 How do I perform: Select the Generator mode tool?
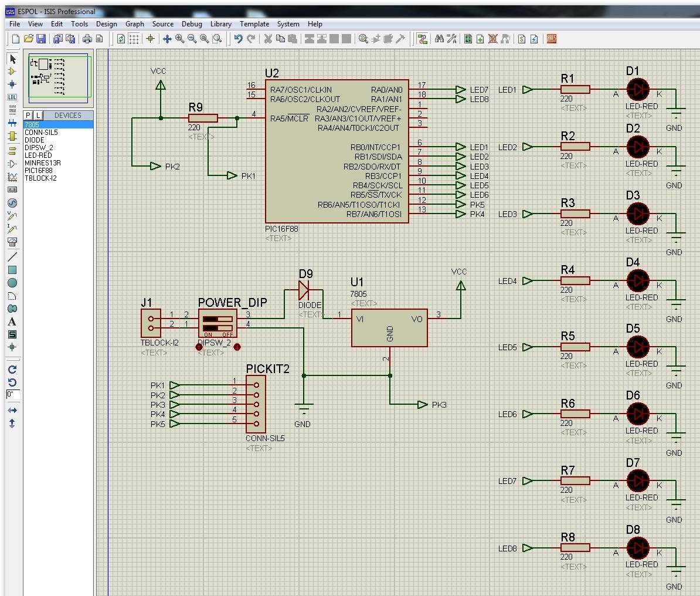[12, 203]
